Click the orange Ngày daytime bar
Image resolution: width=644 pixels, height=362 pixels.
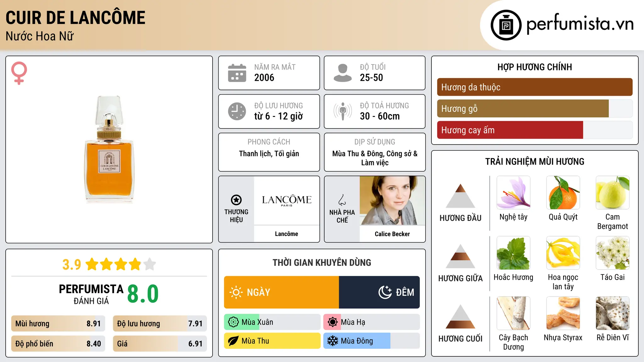[281, 292]
